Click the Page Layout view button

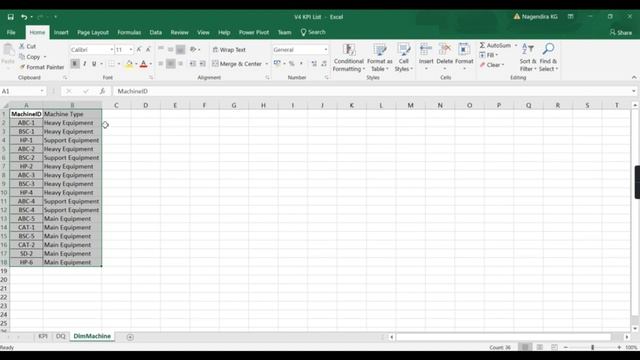coord(540,347)
